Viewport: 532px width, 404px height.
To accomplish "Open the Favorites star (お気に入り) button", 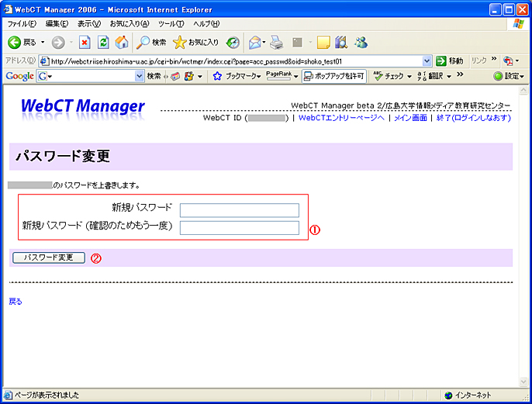I will 195,43.
